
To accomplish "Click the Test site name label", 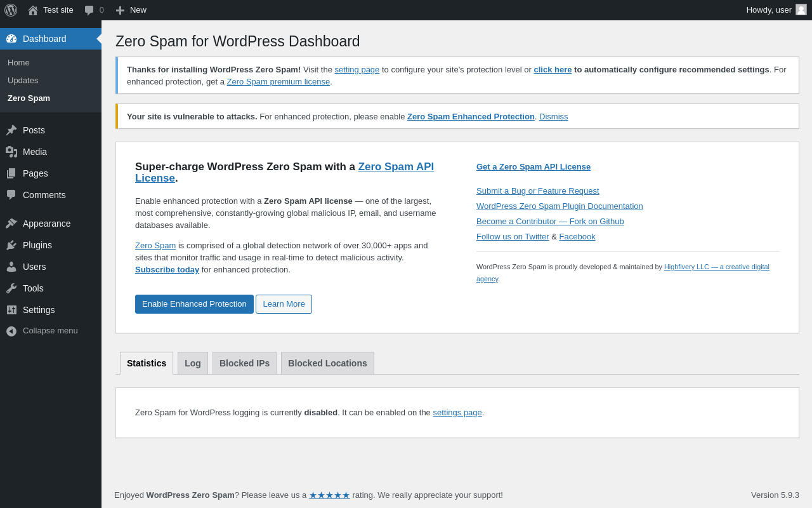I will pyautogui.click(x=58, y=10).
